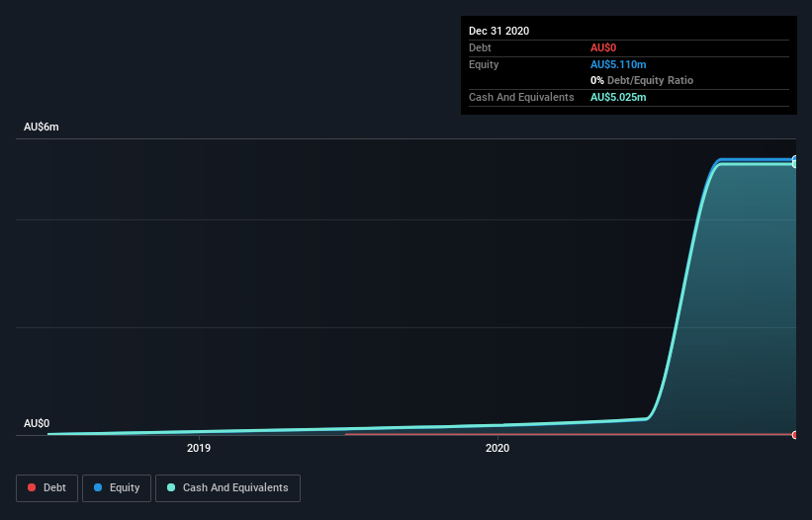Toggle the Debt series legend button
The height and width of the screenshot is (520, 812).
click(x=46, y=488)
